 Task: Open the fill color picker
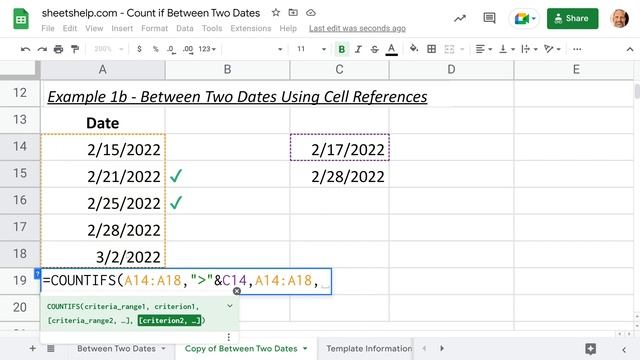point(414,49)
